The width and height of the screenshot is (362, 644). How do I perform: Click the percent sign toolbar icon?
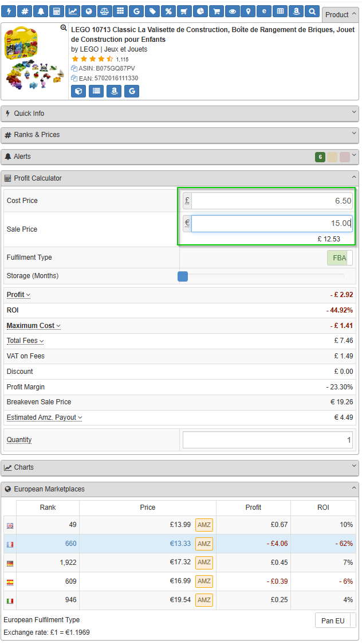point(168,11)
